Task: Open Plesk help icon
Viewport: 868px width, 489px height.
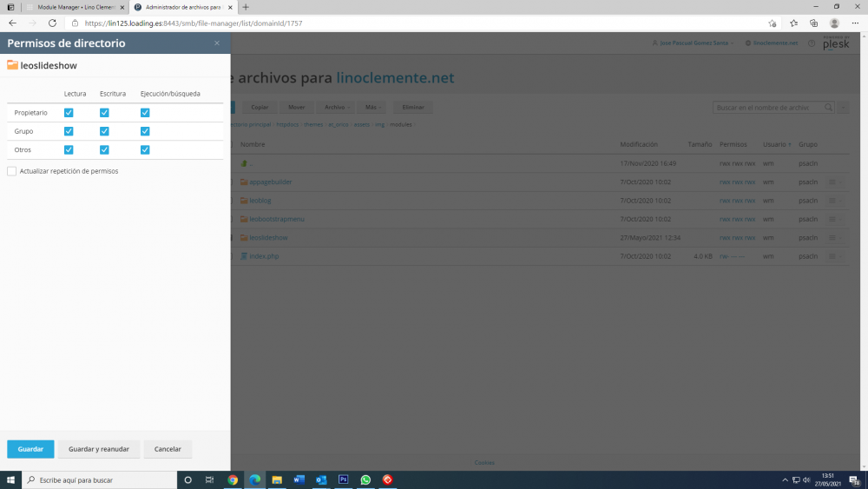Action: pos(812,43)
